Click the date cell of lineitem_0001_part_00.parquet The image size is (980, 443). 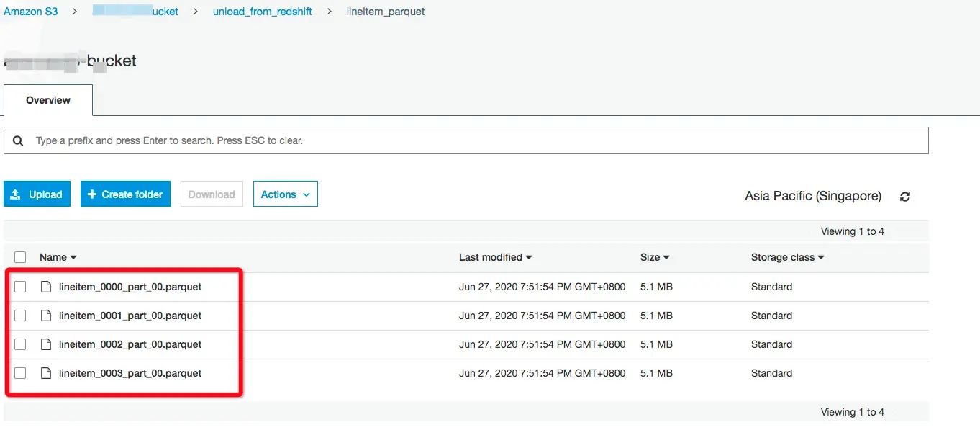pyautogui.click(x=542, y=316)
